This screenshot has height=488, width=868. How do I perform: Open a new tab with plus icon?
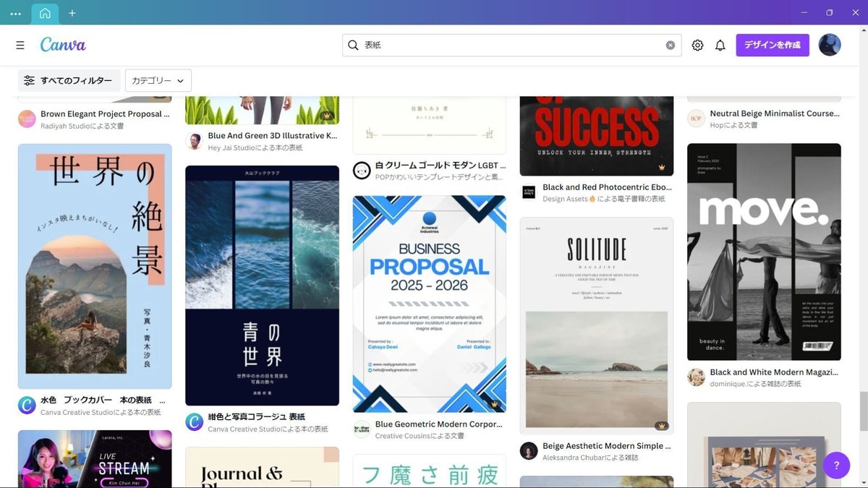[x=72, y=13]
